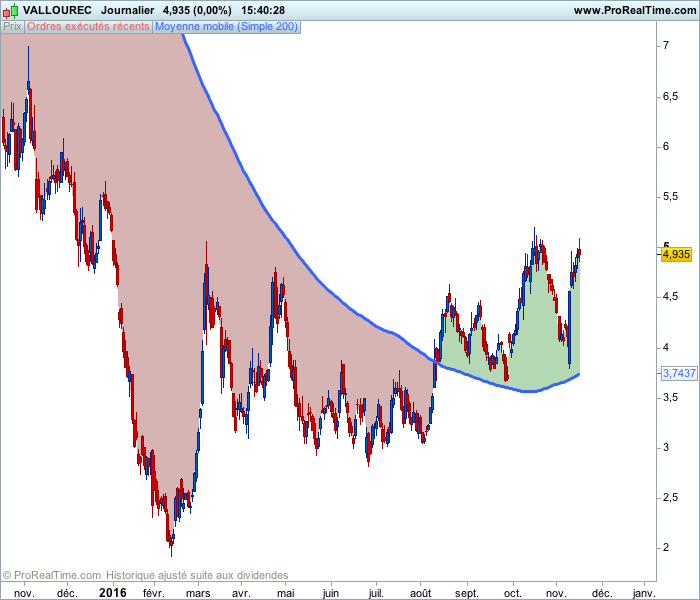Open the Moyenne mobile (Simple 200) label

[226, 27]
